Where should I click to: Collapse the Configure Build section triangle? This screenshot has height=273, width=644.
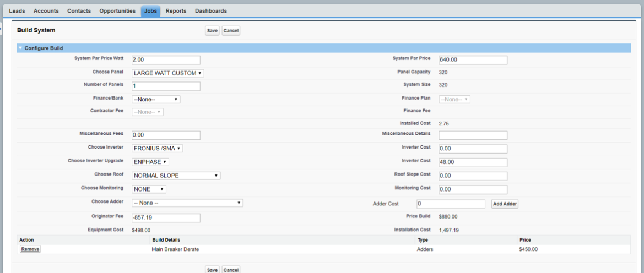point(20,48)
